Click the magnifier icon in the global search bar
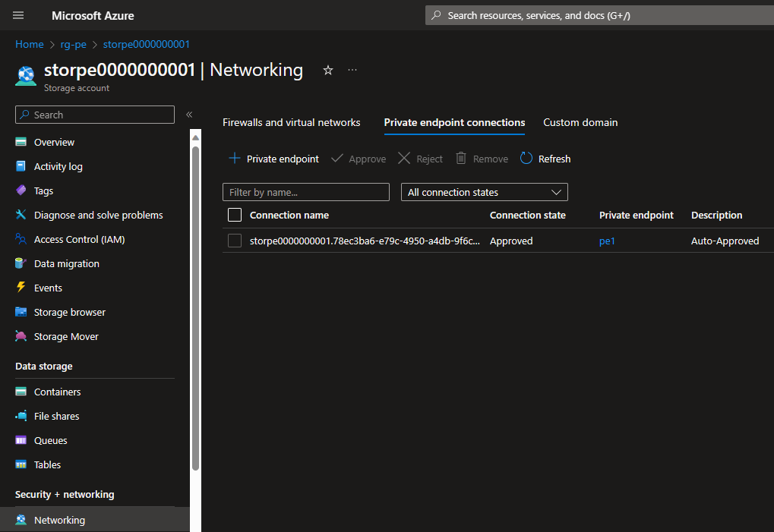774x532 pixels. pos(436,15)
